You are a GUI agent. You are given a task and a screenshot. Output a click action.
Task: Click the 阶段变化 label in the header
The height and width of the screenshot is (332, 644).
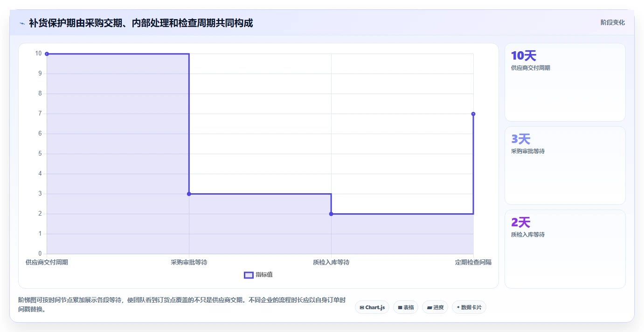click(x=612, y=22)
